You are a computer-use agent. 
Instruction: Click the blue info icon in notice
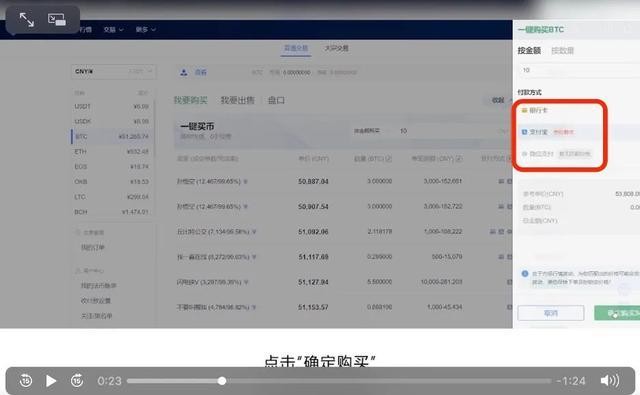click(525, 274)
